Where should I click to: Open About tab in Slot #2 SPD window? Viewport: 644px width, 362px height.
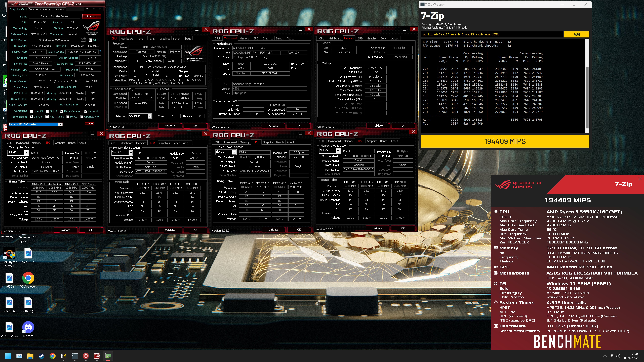(x=187, y=143)
